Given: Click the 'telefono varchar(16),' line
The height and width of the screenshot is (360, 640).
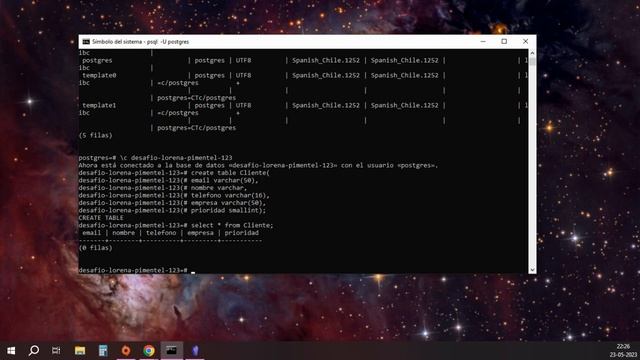Looking at the screenshot, I should [174, 195].
